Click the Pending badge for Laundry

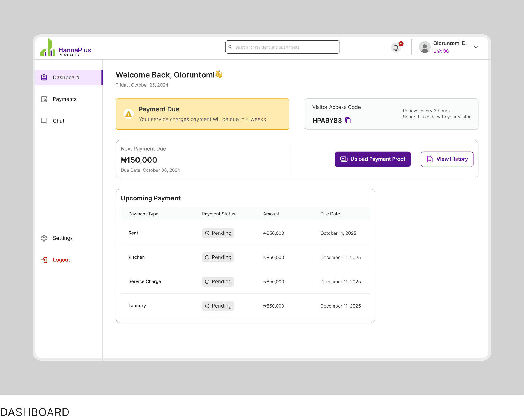click(x=218, y=306)
